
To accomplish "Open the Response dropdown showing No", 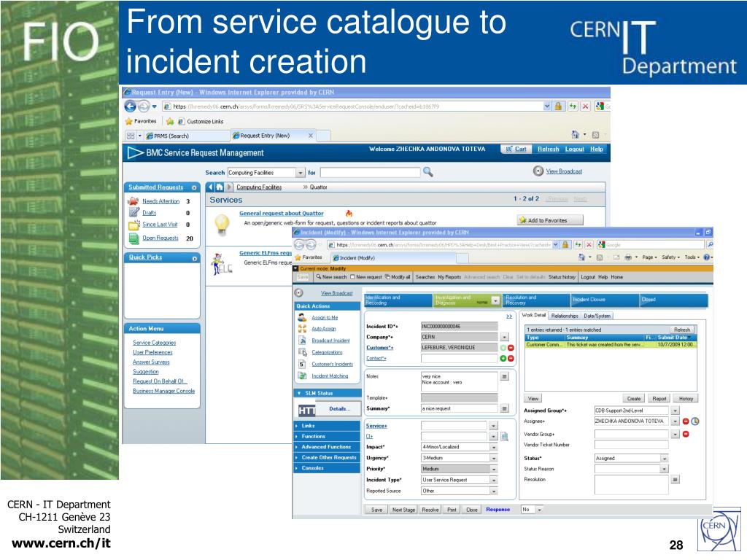I will coord(539,510).
